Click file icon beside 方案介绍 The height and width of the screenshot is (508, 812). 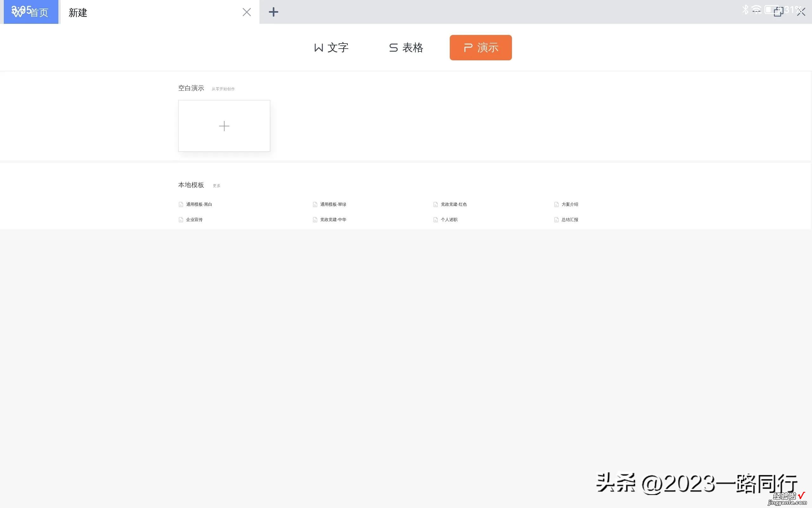coord(556,204)
